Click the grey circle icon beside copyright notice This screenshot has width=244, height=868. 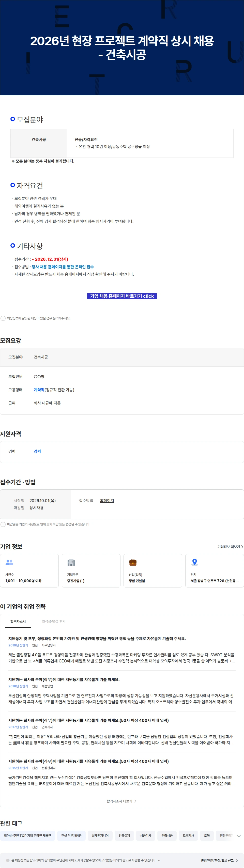point(8,860)
